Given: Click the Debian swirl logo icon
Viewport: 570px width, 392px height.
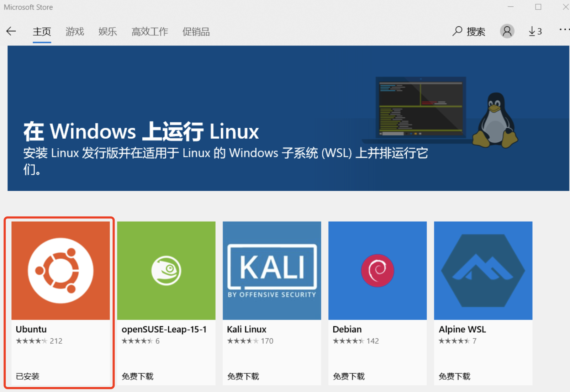Looking at the screenshot, I should 377,270.
